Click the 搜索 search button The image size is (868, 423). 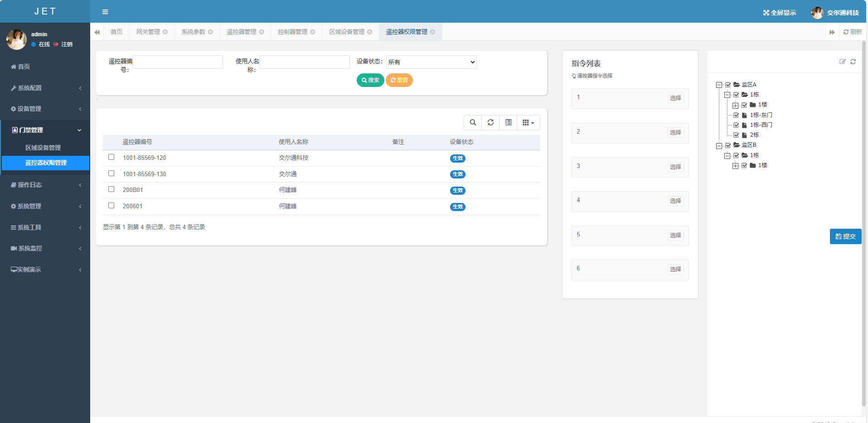point(370,80)
